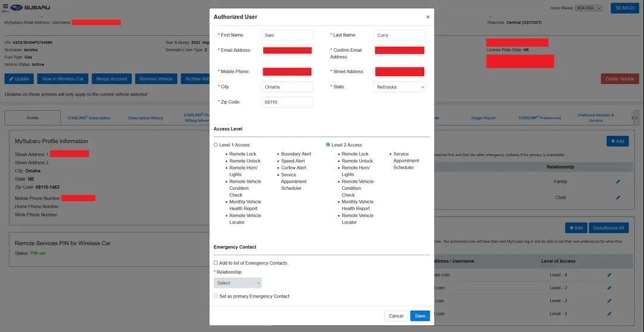Select Level 1 Access radio button
Image resolution: width=644 pixels, height=332 pixels.
216,145
